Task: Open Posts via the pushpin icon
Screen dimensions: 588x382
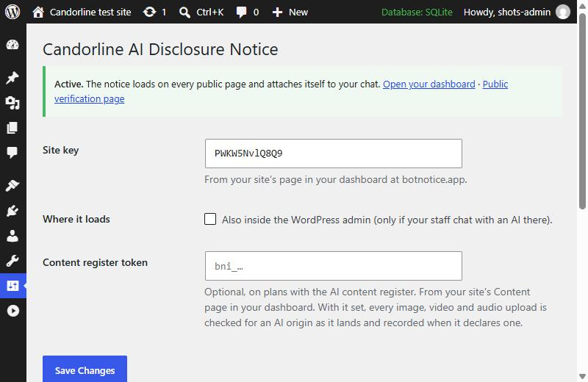Action: (x=12, y=78)
